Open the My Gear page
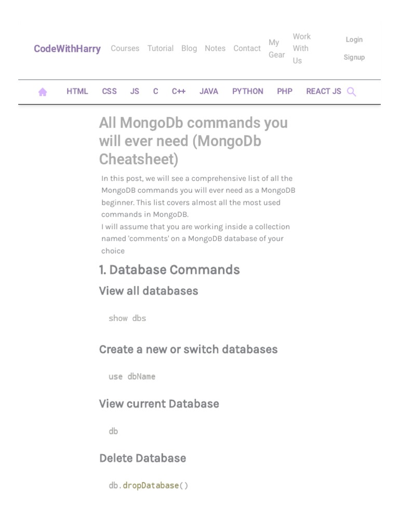The height and width of the screenshot is (532, 399). (x=276, y=48)
